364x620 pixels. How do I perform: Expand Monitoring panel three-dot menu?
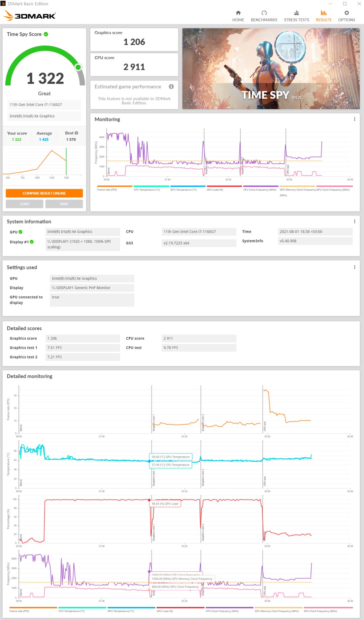click(355, 119)
